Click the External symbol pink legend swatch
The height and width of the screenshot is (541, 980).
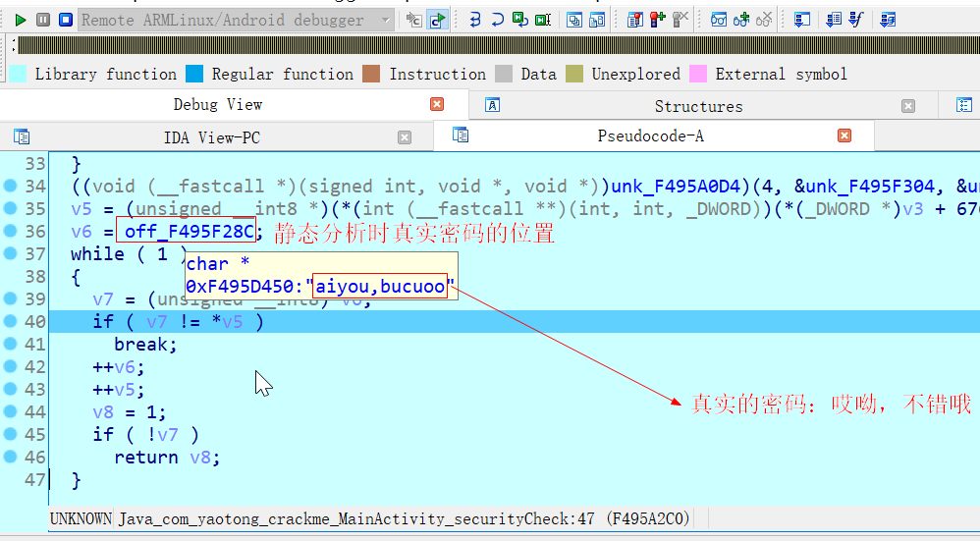coord(698,74)
